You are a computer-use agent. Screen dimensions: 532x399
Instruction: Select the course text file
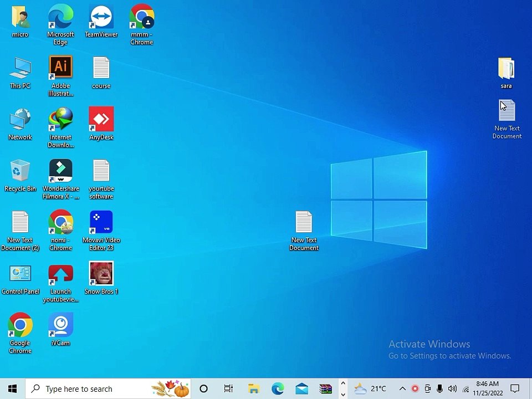coord(101,73)
